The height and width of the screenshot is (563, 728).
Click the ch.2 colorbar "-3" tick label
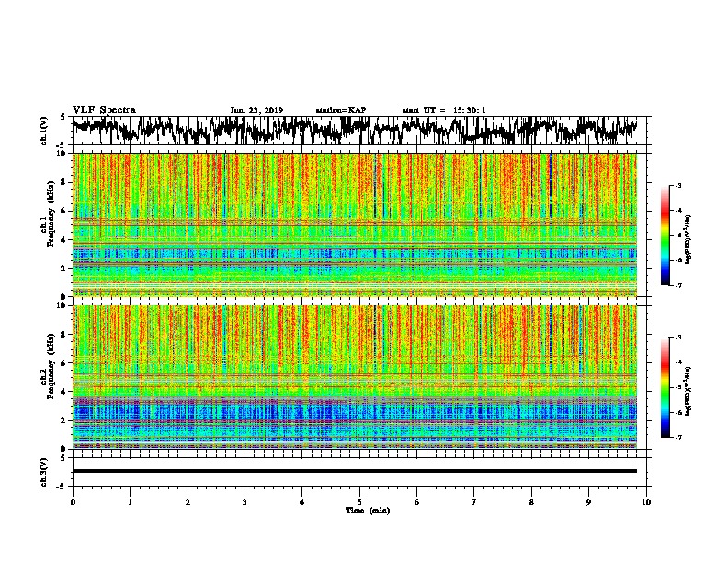tap(678, 338)
